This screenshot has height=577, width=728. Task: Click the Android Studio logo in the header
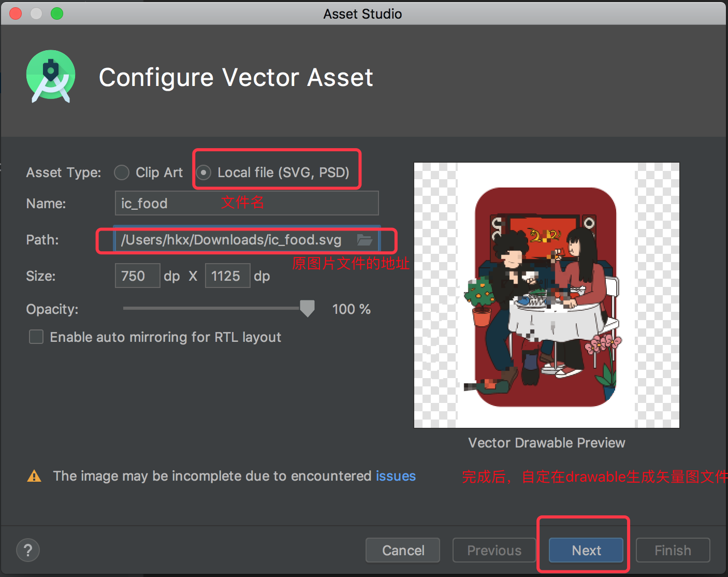pyautogui.click(x=50, y=77)
